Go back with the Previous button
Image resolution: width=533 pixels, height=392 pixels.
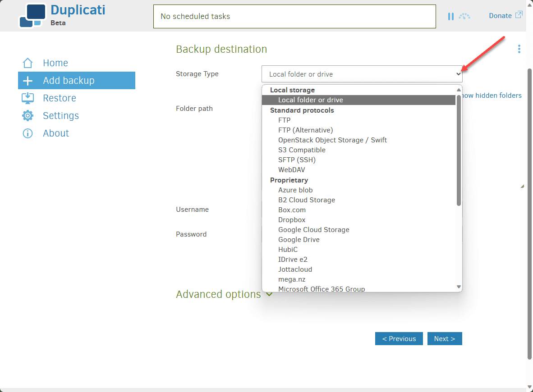coord(399,339)
